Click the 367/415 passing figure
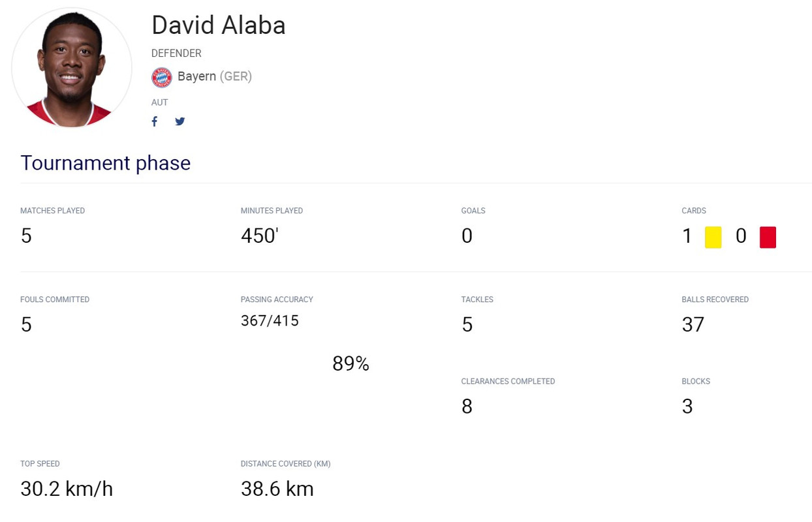812x522 pixels. 270,320
